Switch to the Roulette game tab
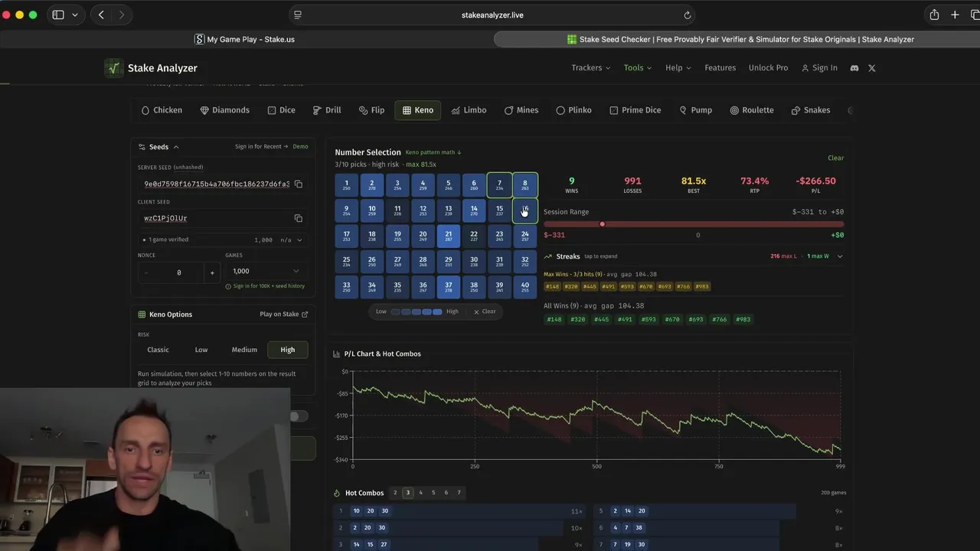Screen dimensions: 980x551 pos(752,110)
